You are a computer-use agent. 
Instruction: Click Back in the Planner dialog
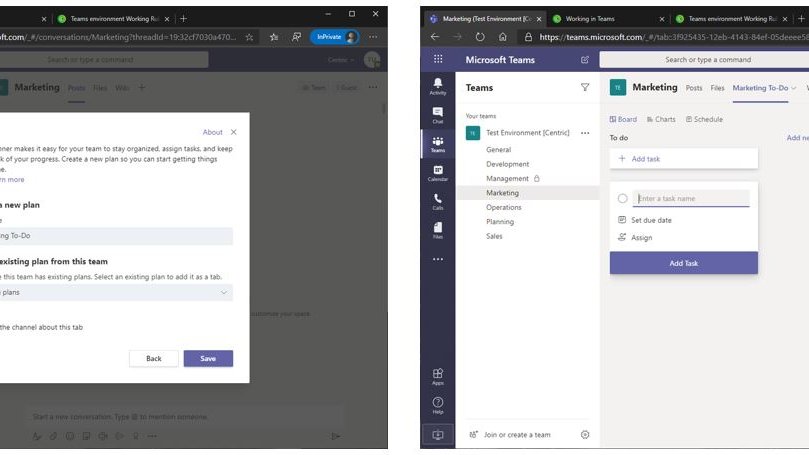[x=154, y=359]
